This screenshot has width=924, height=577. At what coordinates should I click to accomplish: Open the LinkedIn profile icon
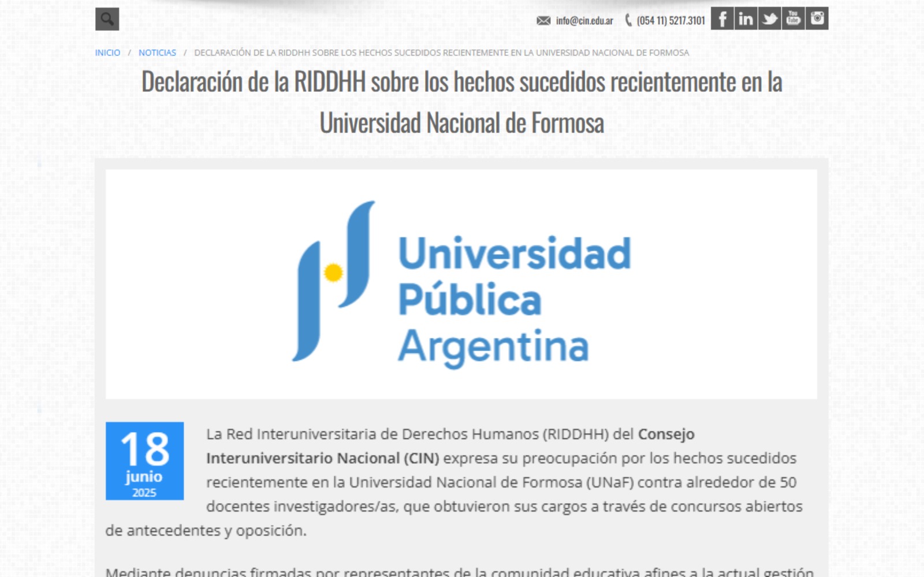pos(746,18)
